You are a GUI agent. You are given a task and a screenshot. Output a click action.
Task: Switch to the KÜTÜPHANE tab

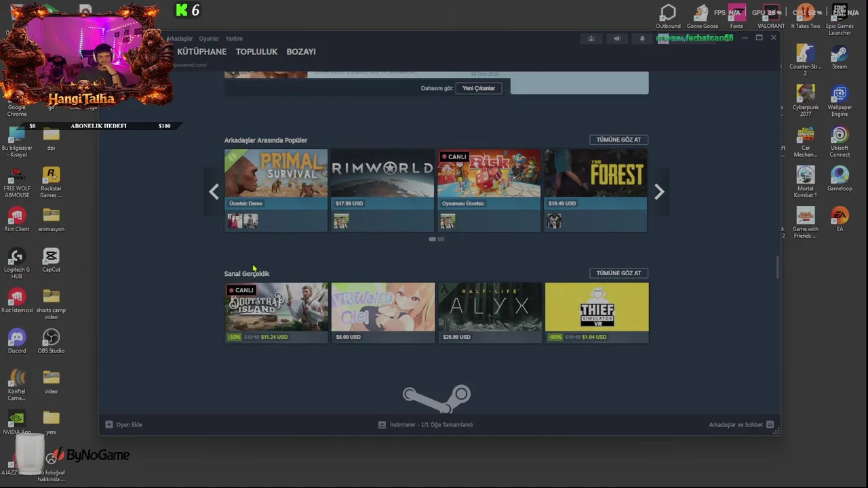[x=202, y=52]
